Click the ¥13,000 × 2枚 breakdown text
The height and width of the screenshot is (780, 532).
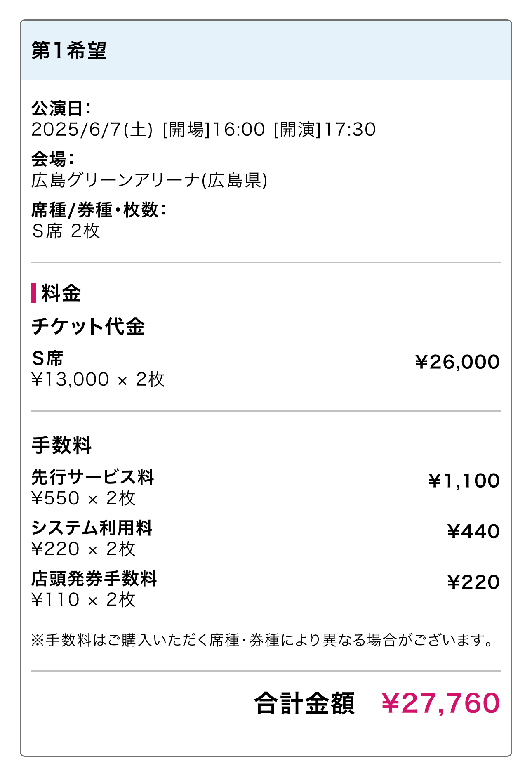click(98, 379)
